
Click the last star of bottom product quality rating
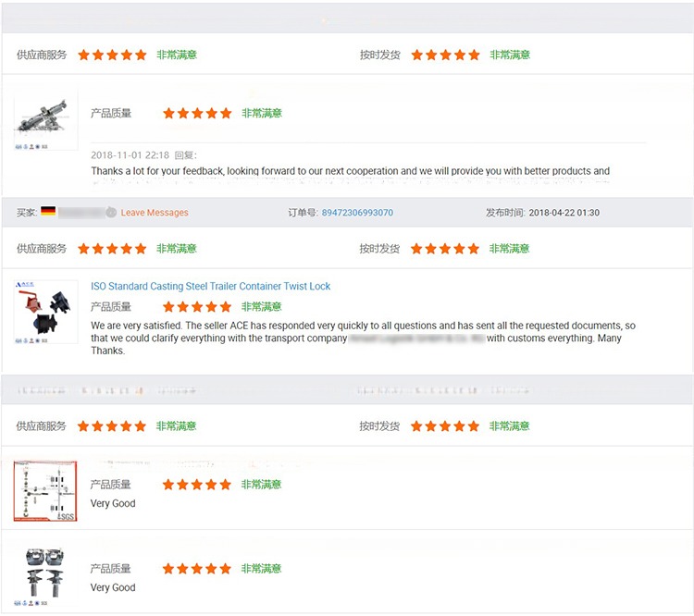pyautogui.click(x=225, y=569)
